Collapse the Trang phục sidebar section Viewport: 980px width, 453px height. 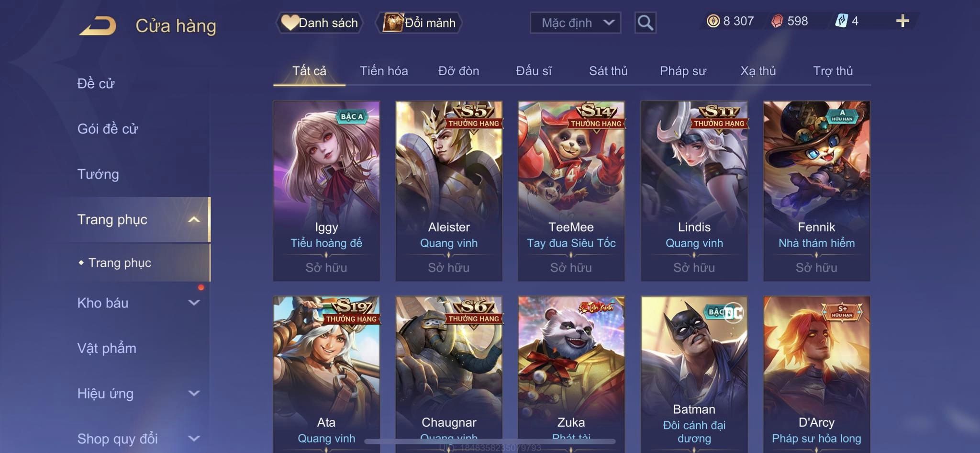pyautogui.click(x=194, y=220)
